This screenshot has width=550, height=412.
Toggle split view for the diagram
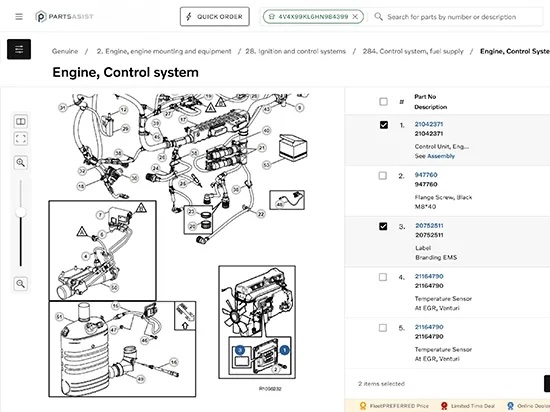tap(21, 122)
